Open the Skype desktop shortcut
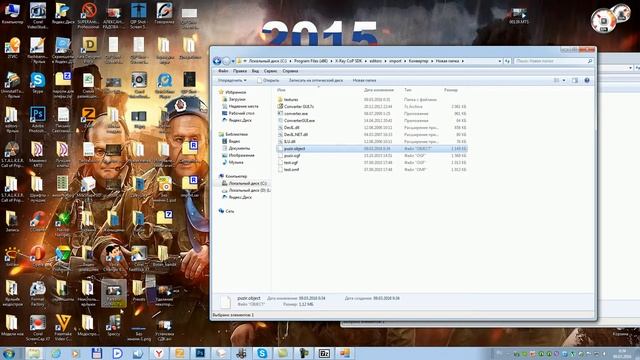The image size is (640, 360). point(38,82)
